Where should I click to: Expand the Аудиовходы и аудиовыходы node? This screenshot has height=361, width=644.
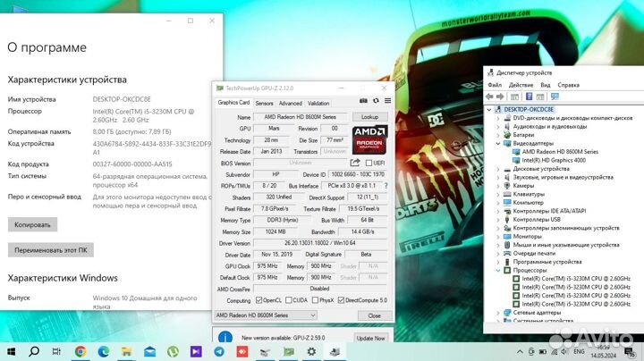coord(498,126)
